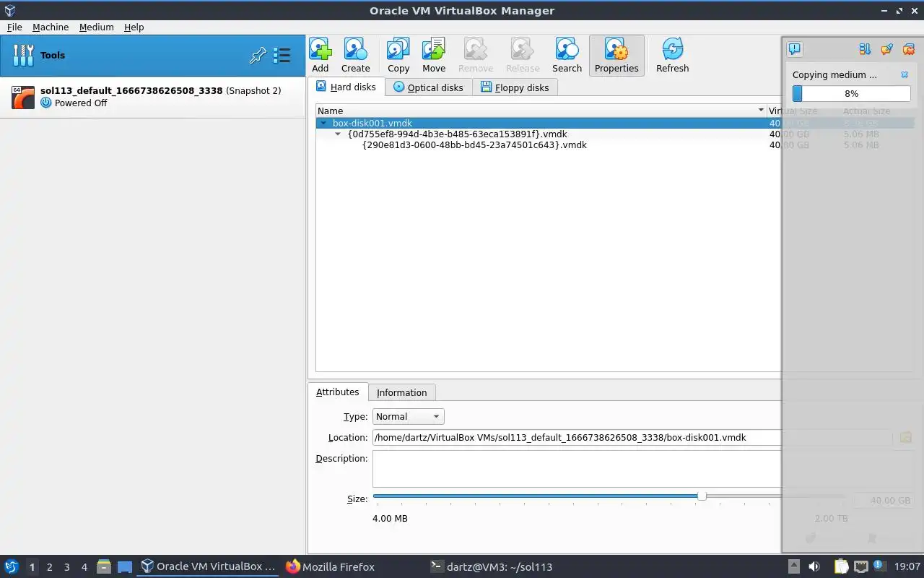
Task: Switch to the Floppy disks tab
Action: (x=515, y=87)
